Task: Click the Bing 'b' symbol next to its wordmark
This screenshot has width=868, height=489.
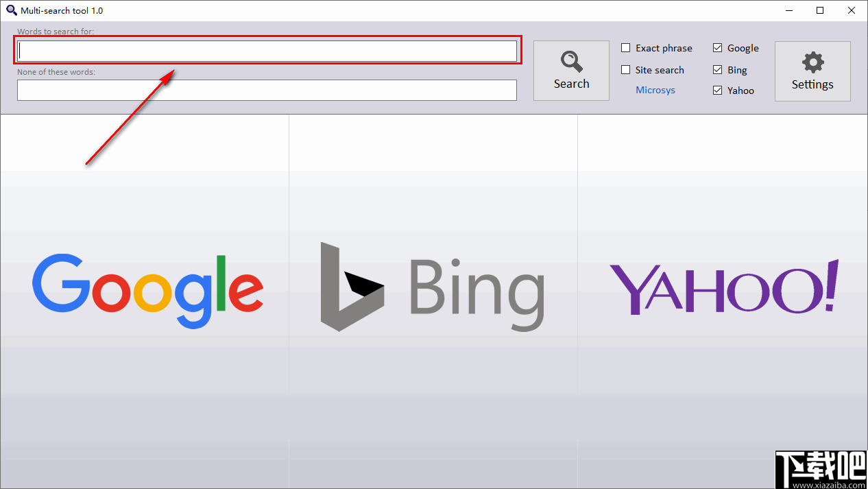Action: (x=351, y=288)
